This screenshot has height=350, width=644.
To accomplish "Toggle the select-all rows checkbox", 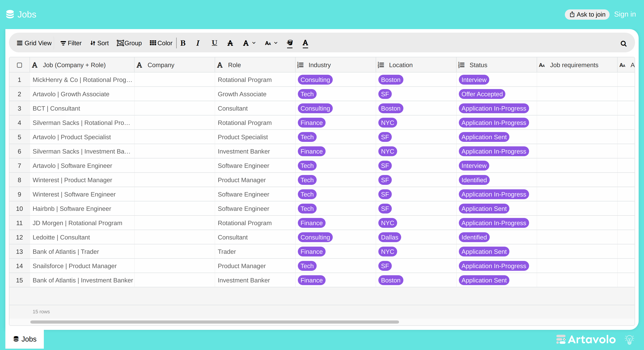I will click(x=19, y=65).
